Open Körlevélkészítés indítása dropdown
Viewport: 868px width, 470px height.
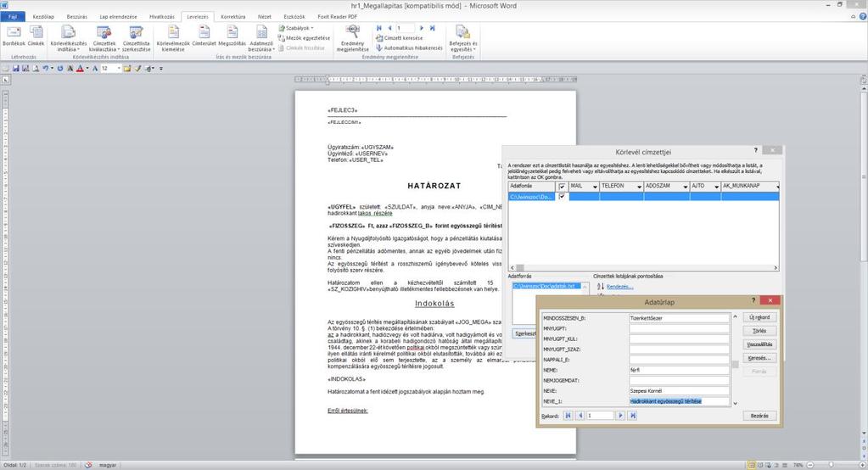[68, 39]
